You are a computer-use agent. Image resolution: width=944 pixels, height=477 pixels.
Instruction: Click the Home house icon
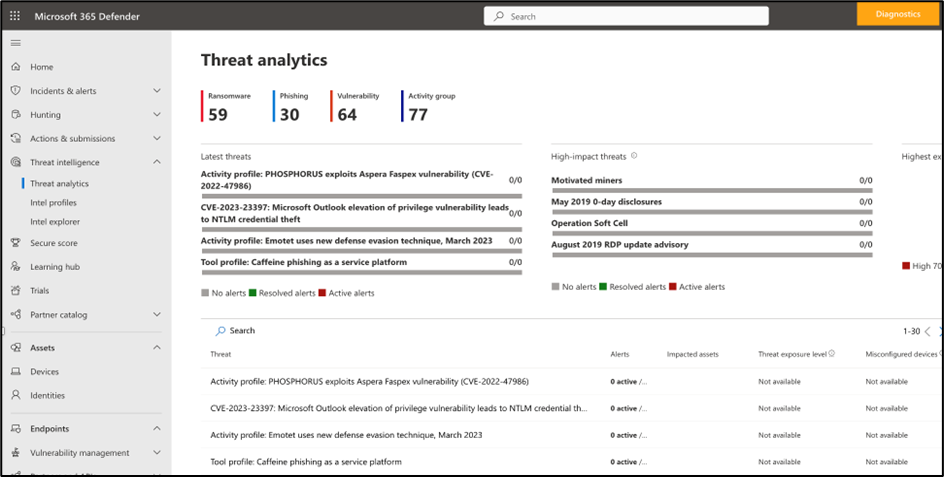[x=16, y=67]
